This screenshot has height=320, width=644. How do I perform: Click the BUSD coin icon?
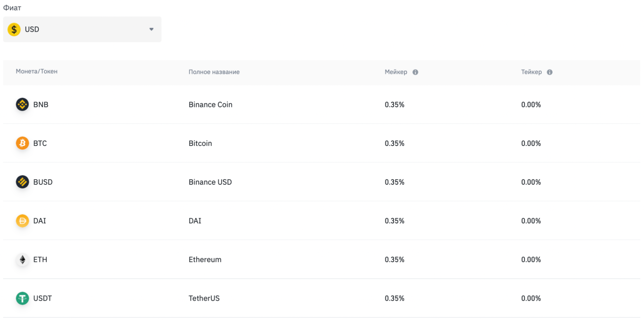pyautogui.click(x=22, y=182)
